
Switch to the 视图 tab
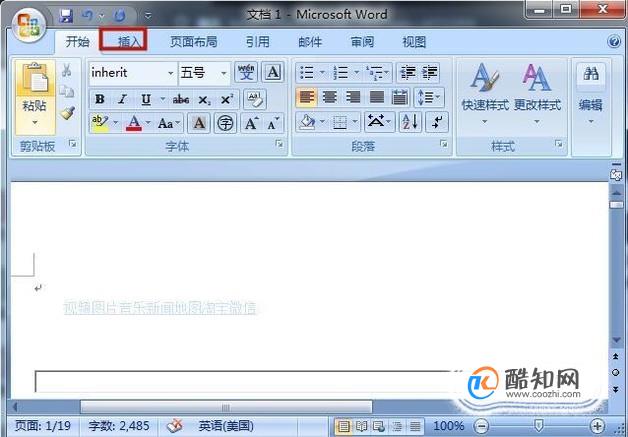point(414,42)
